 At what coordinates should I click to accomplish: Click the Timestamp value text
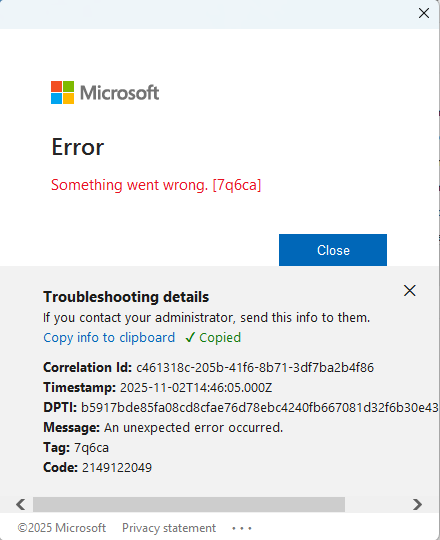coord(196,387)
